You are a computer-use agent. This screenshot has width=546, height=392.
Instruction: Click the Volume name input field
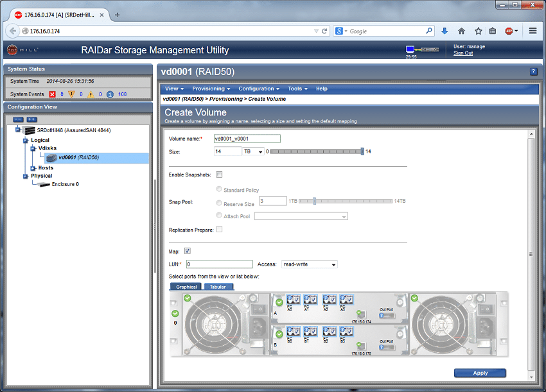[x=247, y=139]
